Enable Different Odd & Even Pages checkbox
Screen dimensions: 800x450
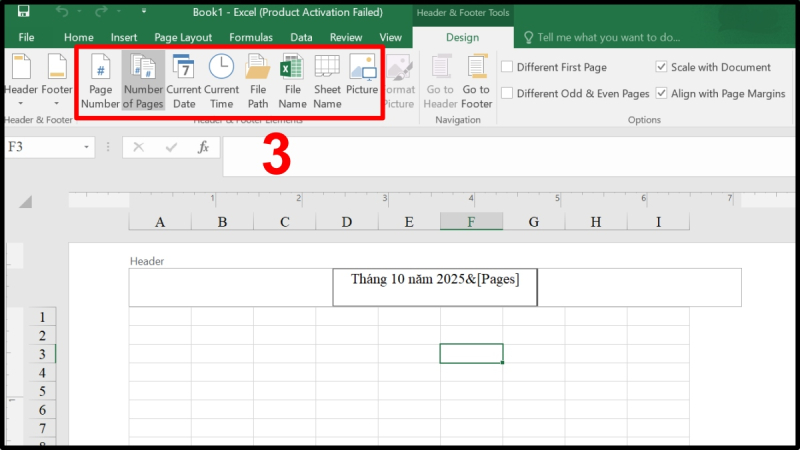click(507, 93)
